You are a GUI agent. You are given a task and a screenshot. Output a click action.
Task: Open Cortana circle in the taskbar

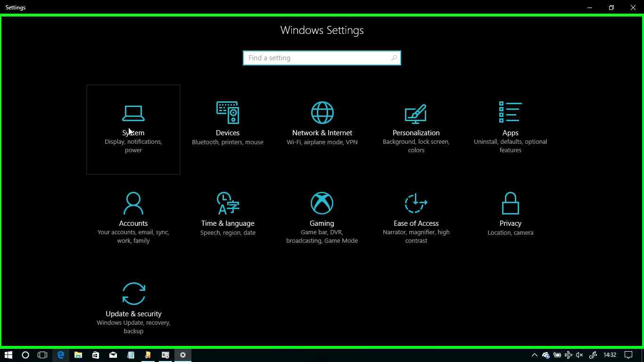click(x=25, y=355)
